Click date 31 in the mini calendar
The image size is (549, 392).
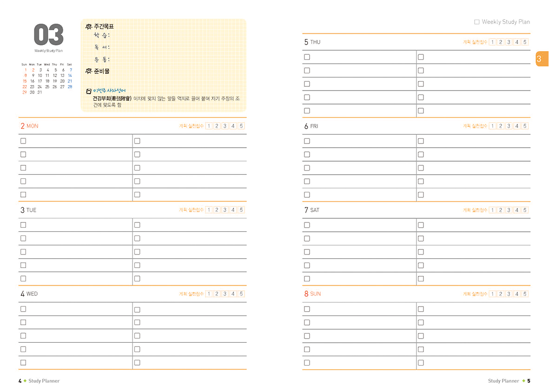(x=40, y=92)
